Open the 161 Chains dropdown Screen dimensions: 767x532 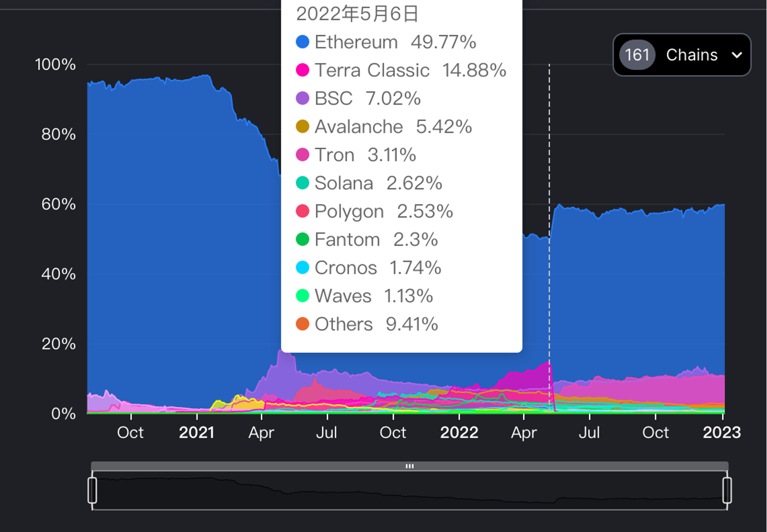682,54
